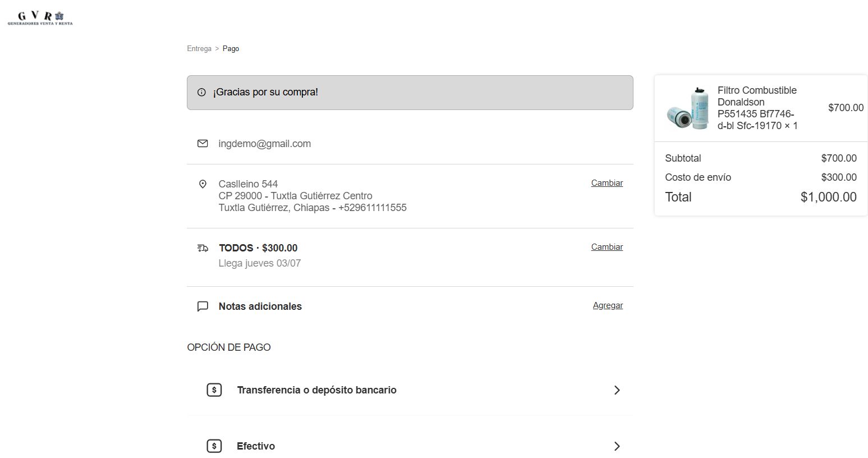Add additional notes via Agregar
Screen dimensions: 868x458
point(608,305)
